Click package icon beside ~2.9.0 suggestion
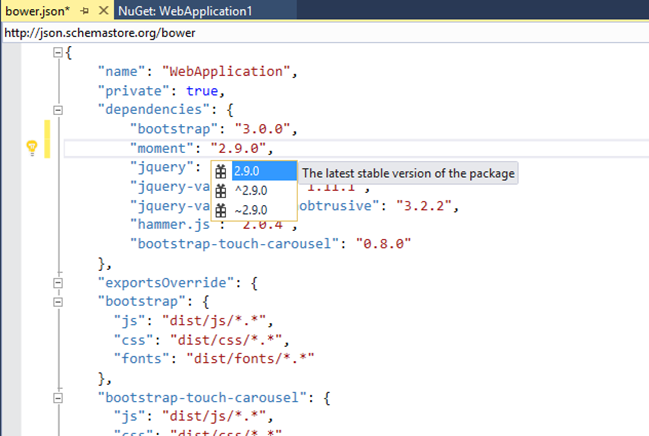This screenshot has height=436, width=649. pyautogui.click(x=221, y=210)
